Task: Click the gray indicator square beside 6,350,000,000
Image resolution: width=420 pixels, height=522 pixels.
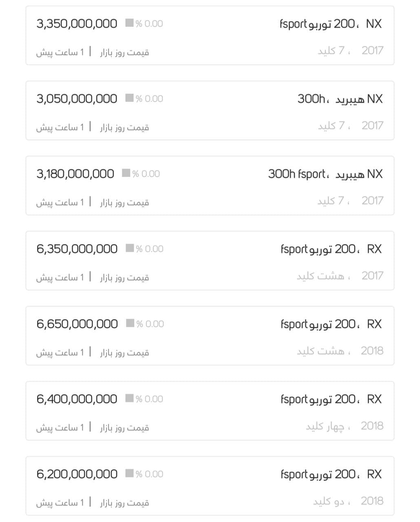Action: (130, 248)
